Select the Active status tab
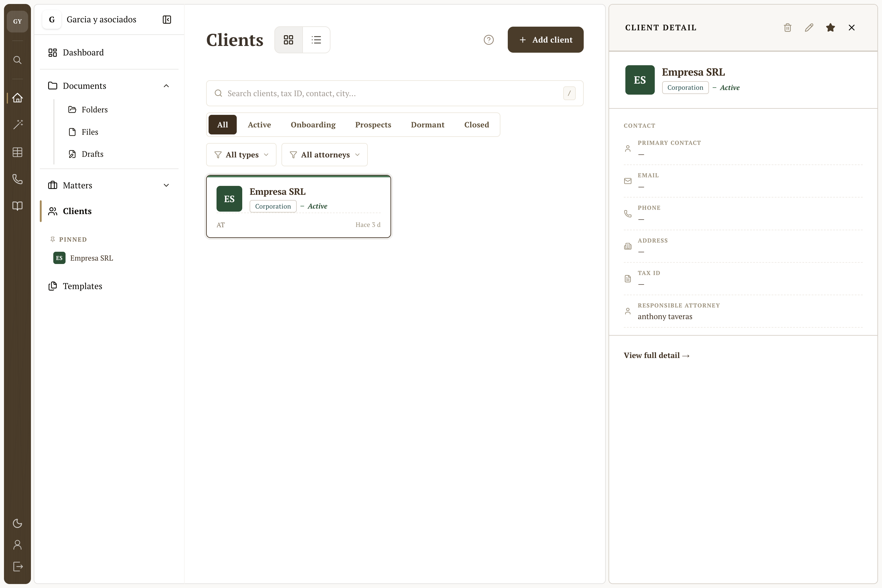 259,125
